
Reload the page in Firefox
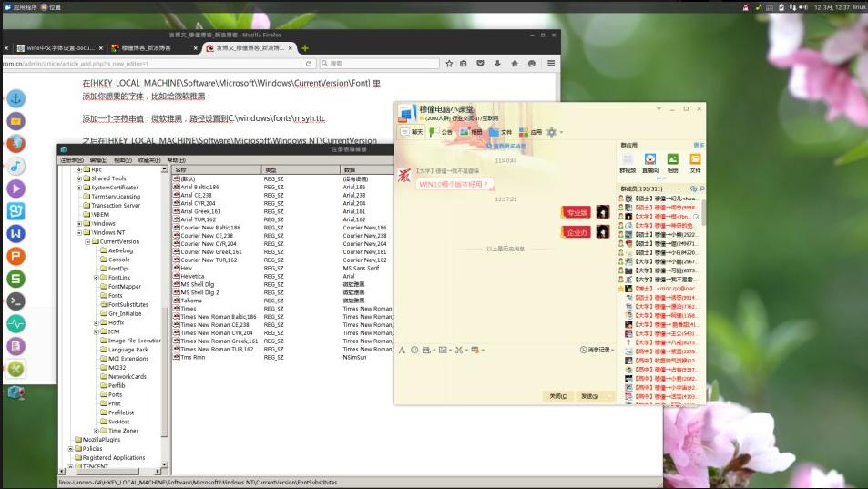tap(309, 64)
